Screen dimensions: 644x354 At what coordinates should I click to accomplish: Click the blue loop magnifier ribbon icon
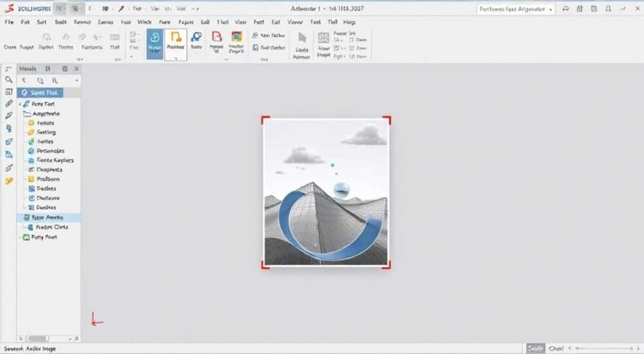coord(196,41)
